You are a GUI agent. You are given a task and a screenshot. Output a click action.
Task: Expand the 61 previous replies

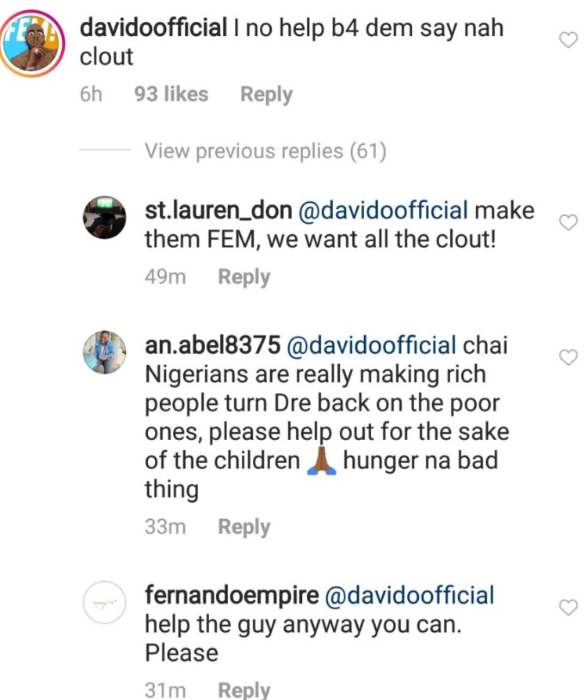pyautogui.click(x=265, y=150)
